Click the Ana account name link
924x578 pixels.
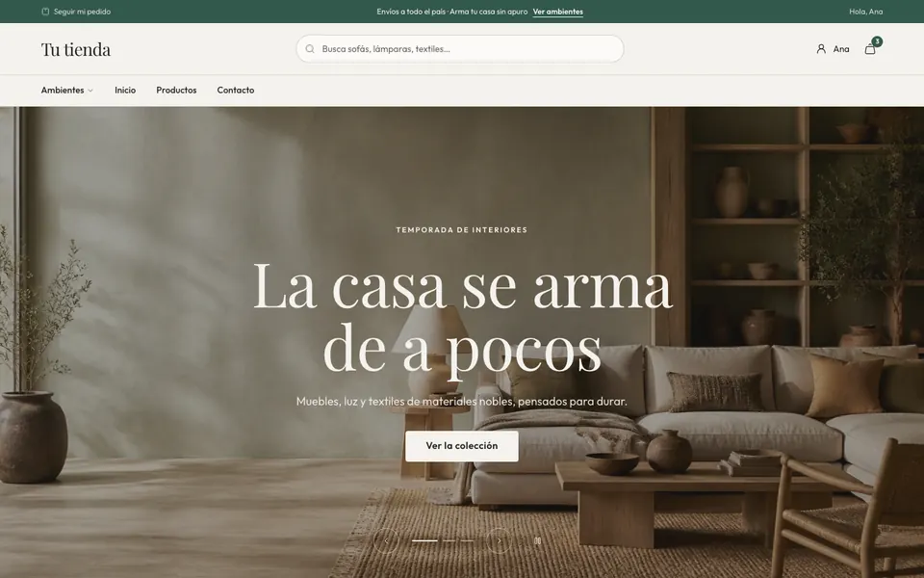841,49
